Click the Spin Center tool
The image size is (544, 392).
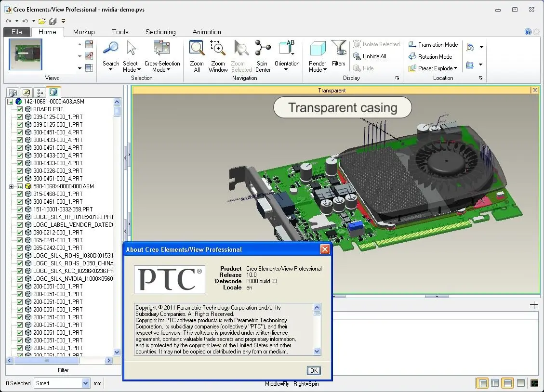[263, 55]
